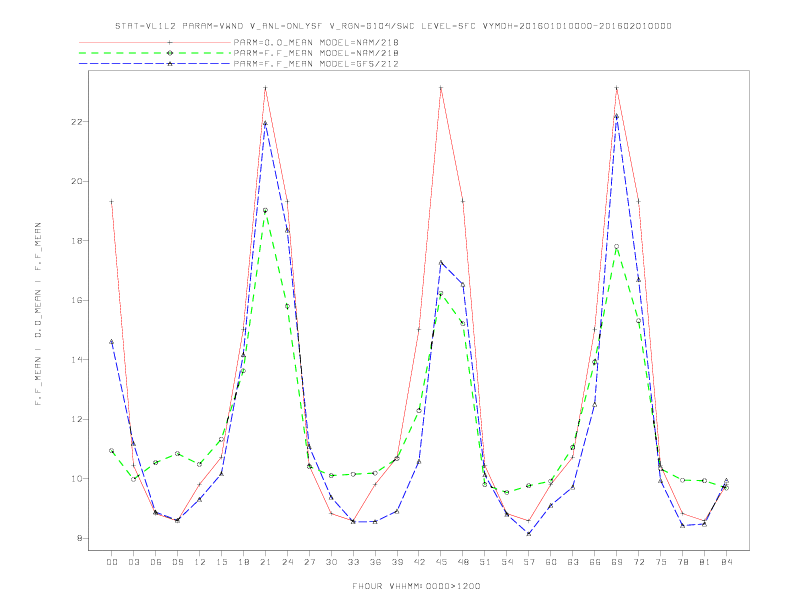The width and height of the screenshot is (792, 612).
Task: Click the blue line lowest point at hour 57
Action: coord(529,533)
